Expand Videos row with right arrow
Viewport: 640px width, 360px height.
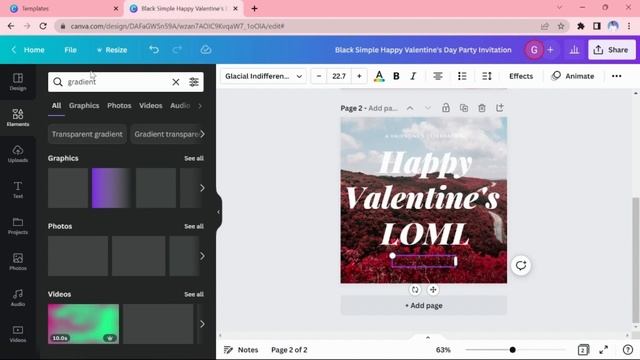click(x=202, y=324)
